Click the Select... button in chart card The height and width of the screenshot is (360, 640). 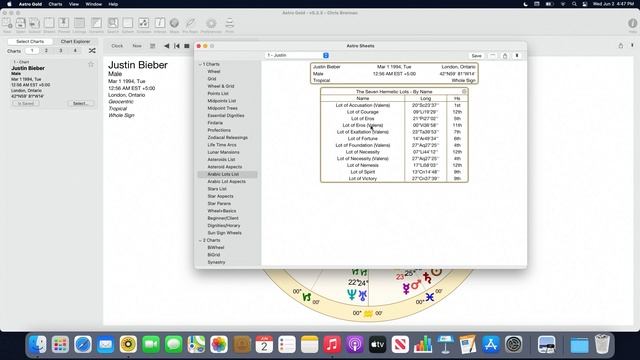80,103
